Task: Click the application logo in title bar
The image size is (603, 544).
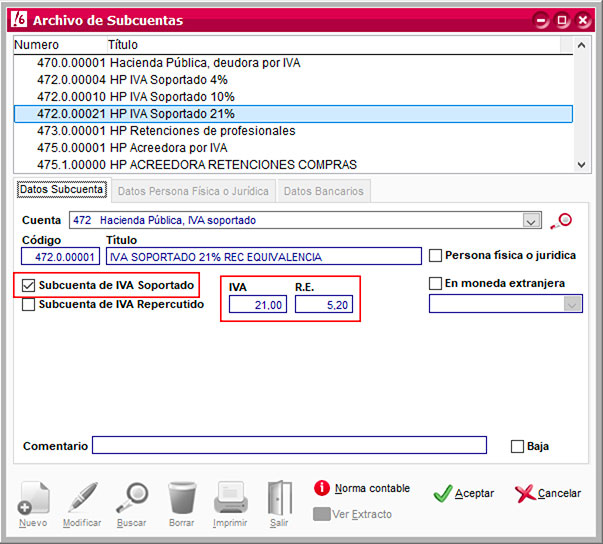Action: click(19, 19)
